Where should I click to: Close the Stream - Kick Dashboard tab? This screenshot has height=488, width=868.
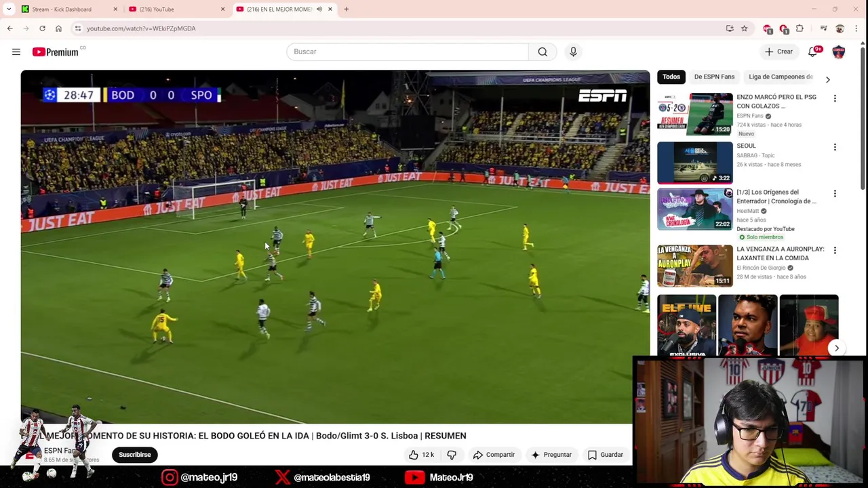115,9
